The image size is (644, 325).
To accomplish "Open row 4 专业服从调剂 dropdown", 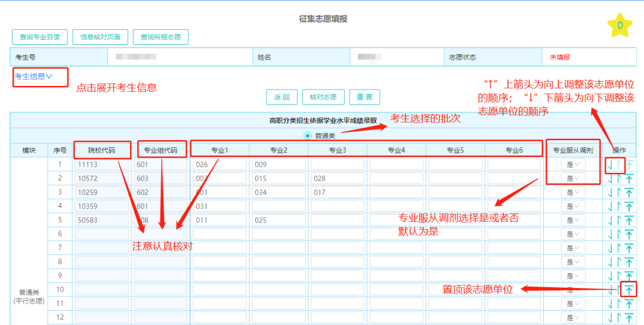I will pos(574,207).
